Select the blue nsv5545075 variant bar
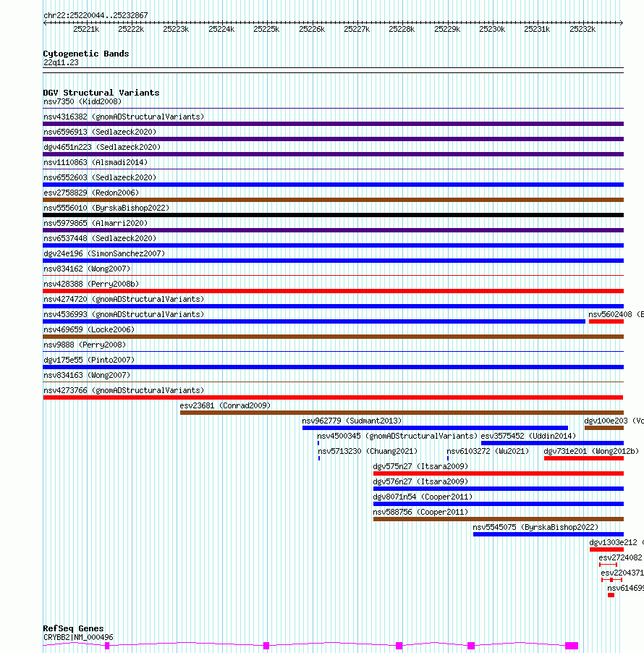The width and height of the screenshot is (644, 653). coord(548,534)
